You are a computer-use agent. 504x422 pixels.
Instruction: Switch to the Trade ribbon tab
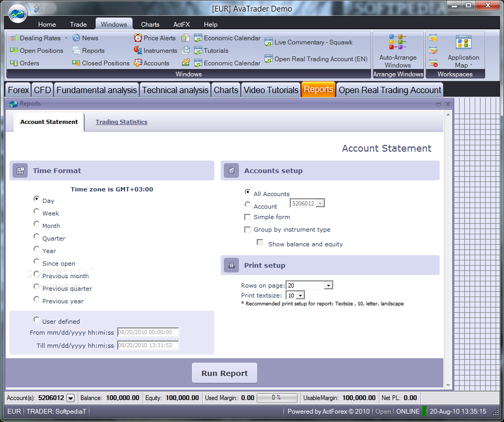coord(78,25)
